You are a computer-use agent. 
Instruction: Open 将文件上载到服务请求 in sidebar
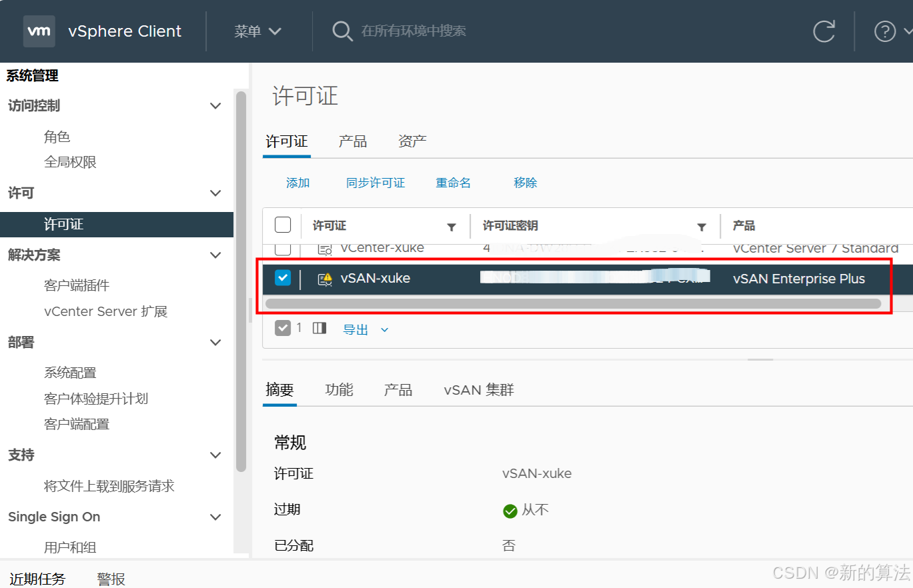click(109, 486)
